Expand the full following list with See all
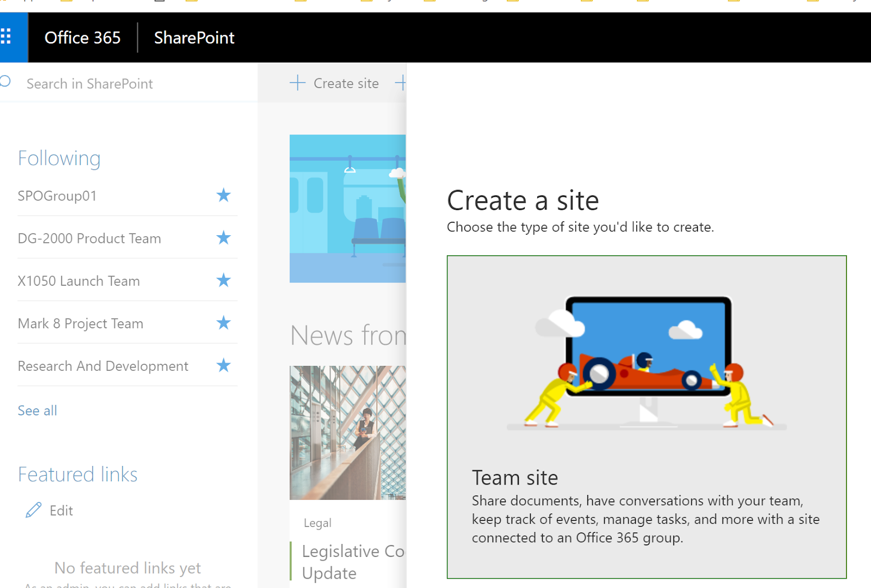871x588 pixels. click(x=36, y=410)
